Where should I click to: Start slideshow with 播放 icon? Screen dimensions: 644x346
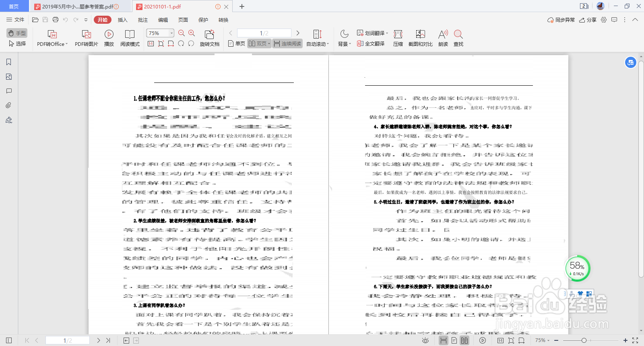click(x=109, y=34)
